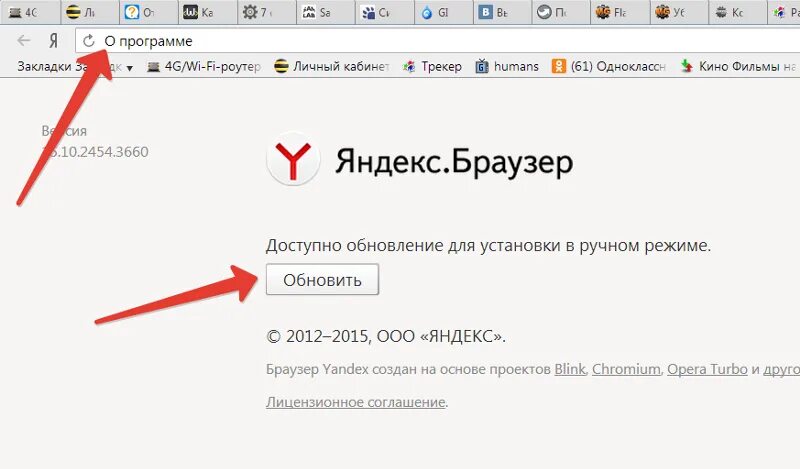The height and width of the screenshot is (469, 800).
Task: Switch to the Уб tab
Action: tap(679, 12)
